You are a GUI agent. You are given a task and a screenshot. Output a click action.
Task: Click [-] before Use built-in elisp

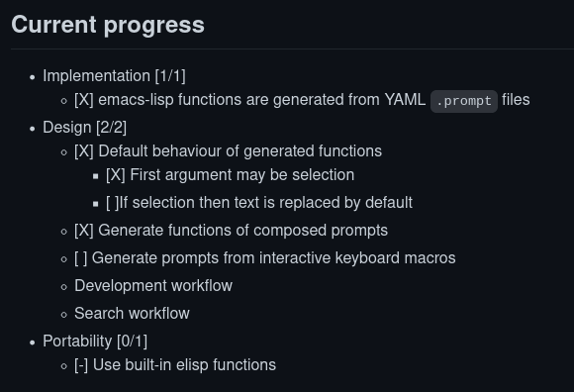[x=81, y=365]
